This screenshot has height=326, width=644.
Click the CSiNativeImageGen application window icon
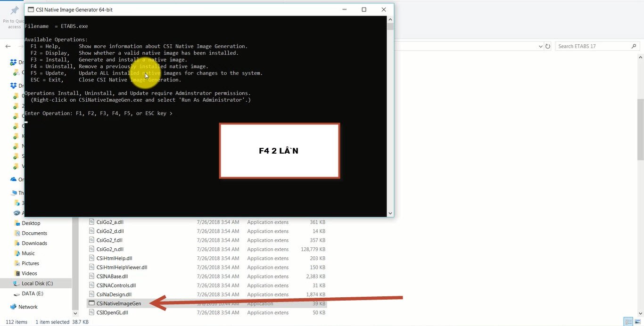pos(92,303)
